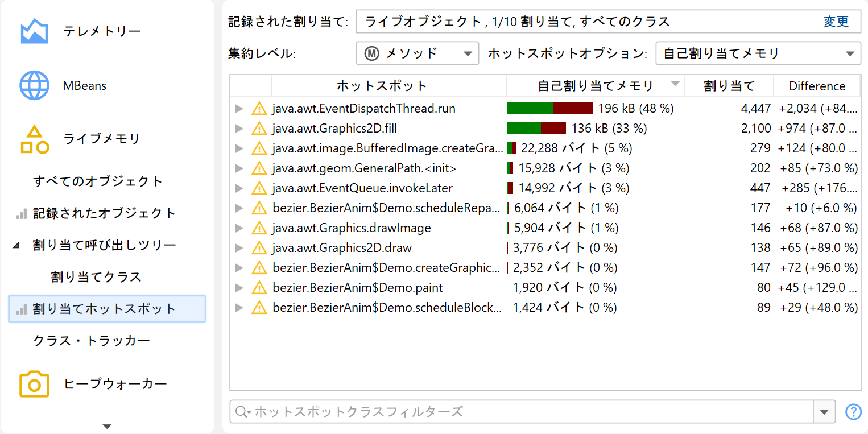
Task: Click the search magnifier icon in filter box
Action: (242, 412)
